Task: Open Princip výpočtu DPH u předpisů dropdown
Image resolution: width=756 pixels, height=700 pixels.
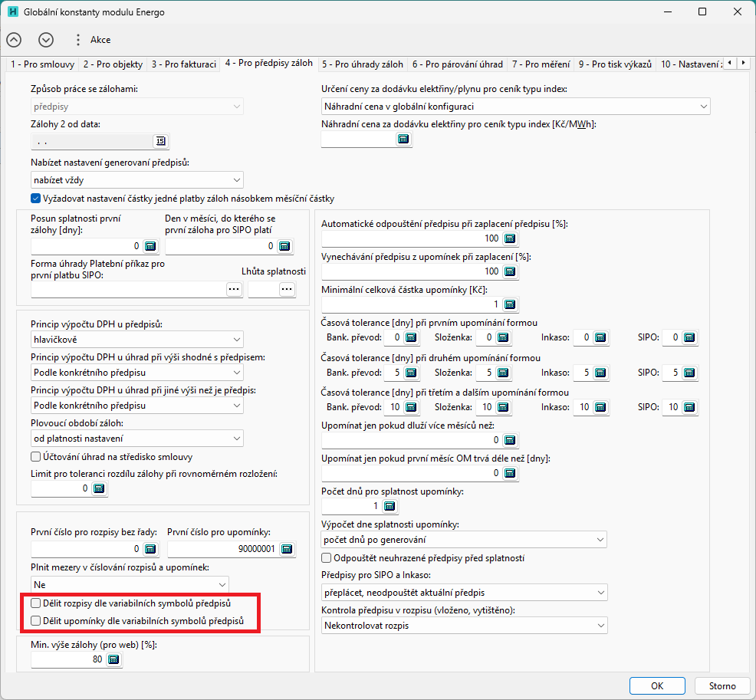Action: click(137, 340)
